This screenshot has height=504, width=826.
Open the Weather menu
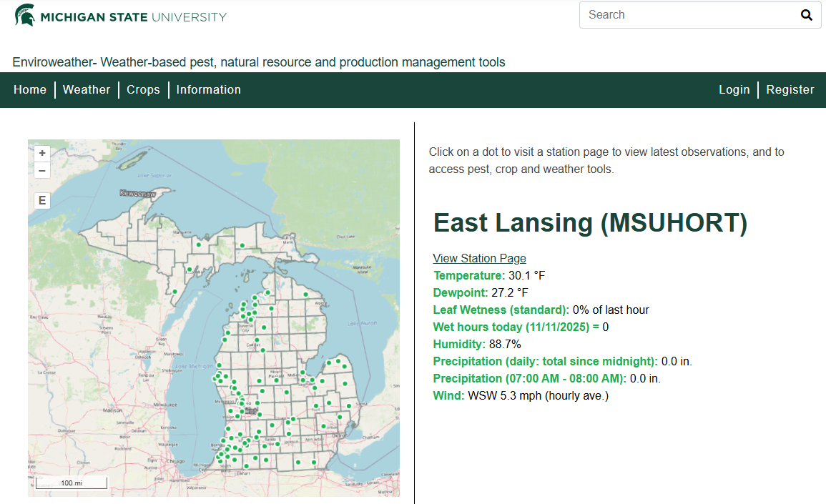coord(87,89)
